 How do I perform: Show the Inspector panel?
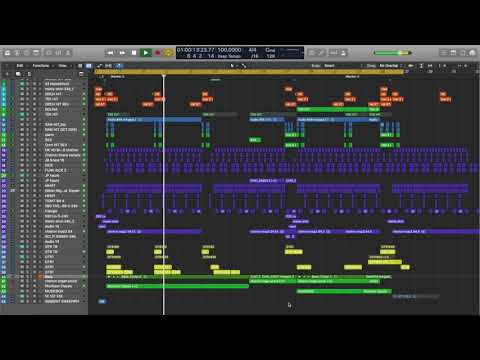pyautogui.click(x=17, y=53)
